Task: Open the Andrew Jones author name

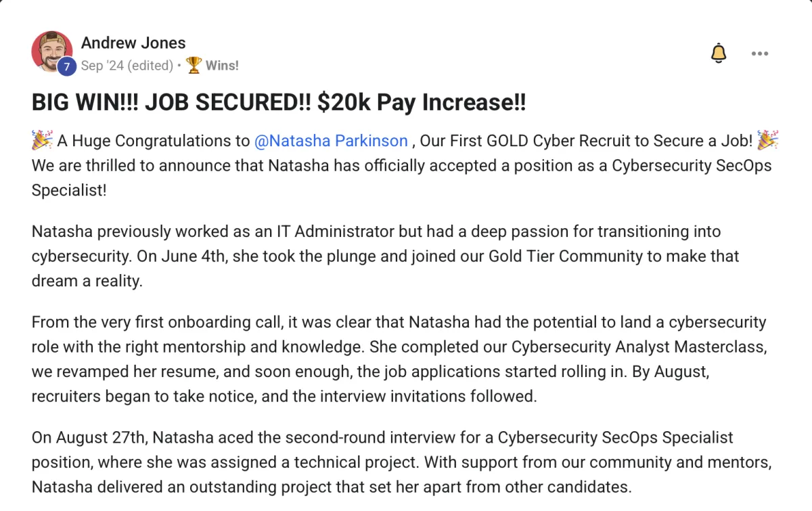Action: [x=133, y=43]
